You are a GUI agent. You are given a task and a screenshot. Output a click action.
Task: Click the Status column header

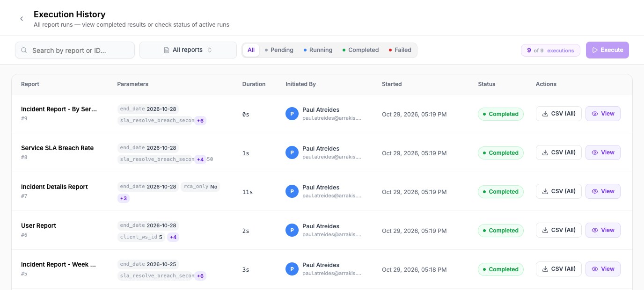486,84
